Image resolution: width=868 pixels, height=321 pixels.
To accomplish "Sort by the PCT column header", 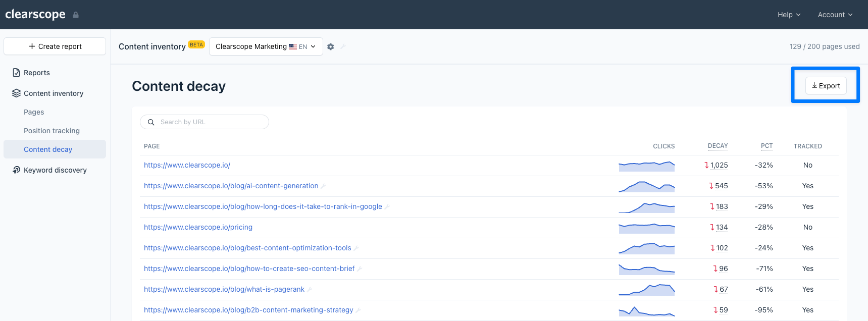I will pos(767,146).
